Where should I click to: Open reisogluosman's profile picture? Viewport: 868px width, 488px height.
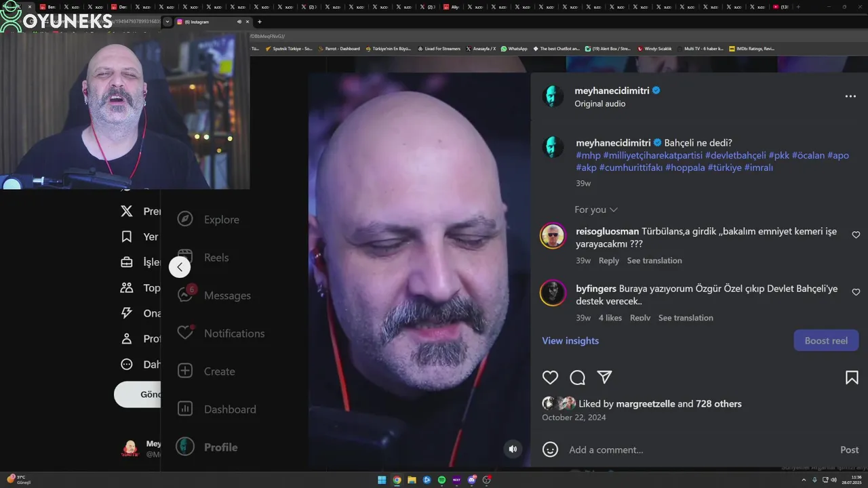click(553, 236)
